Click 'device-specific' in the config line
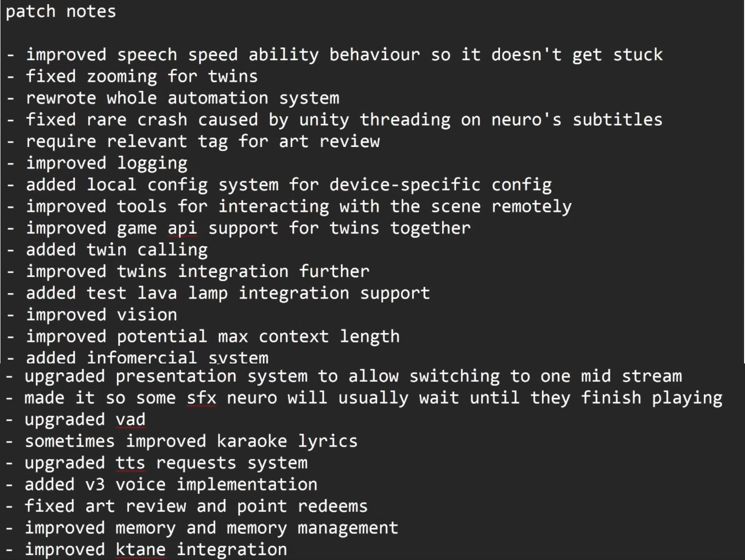Image resolution: width=745 pixels, height=560 pixels. (x=405, y=185)
